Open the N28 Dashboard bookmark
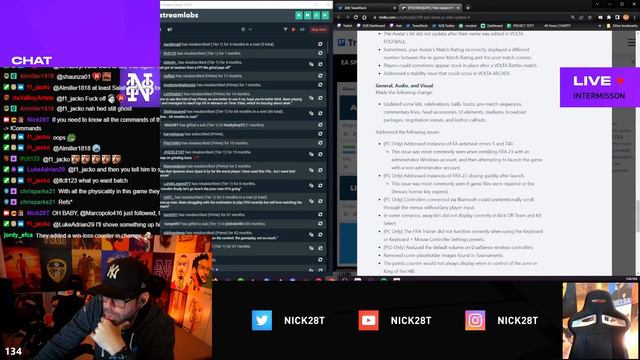The image size is (640, 360). (371, 26)
